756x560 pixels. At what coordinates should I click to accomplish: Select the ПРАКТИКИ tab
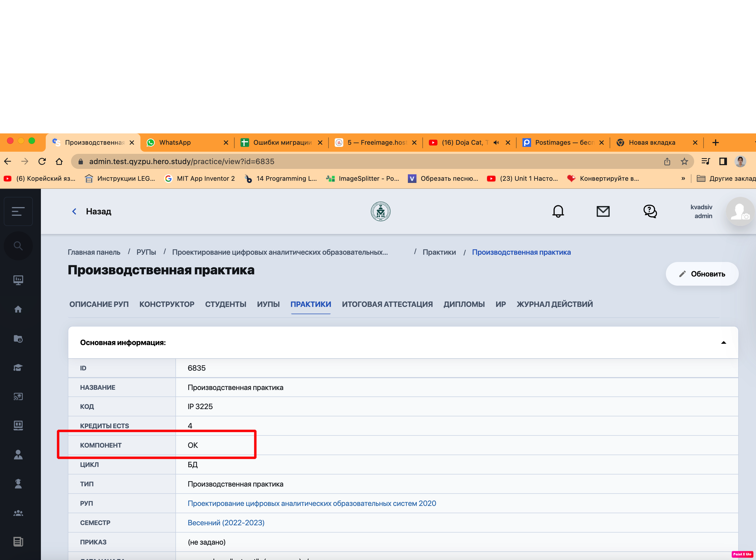click(310, 304)
